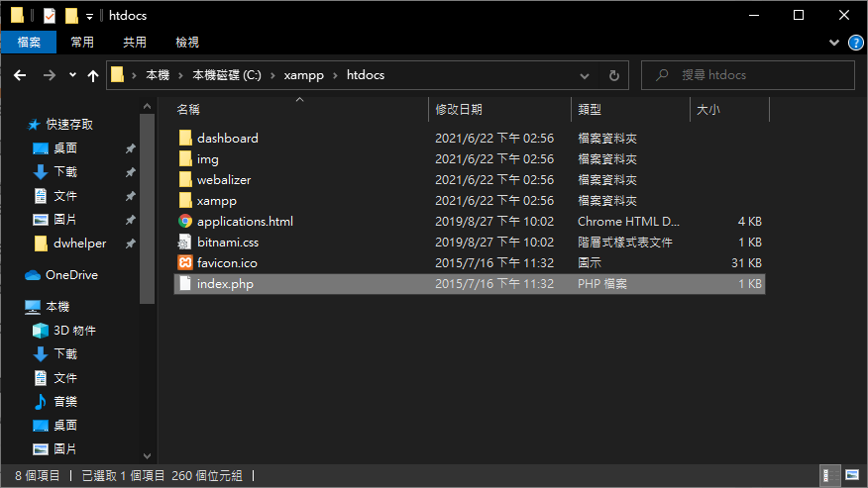The image size is (868, 488).
Task: Click the 階層式樣式表文件 type cell
Action: click(x=625, y=242)
